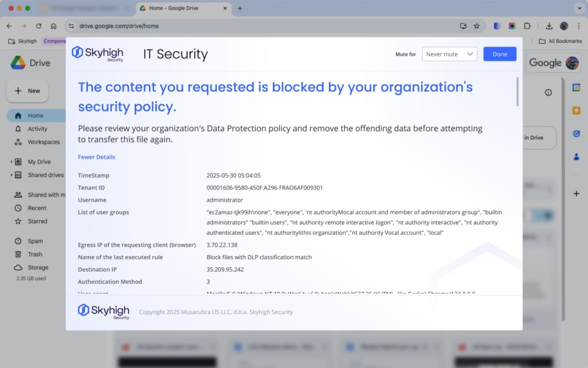This screenshot has width=588, height=368.
Task: Open the Chrome extensions puzzle icon
Action: point(527,26)
